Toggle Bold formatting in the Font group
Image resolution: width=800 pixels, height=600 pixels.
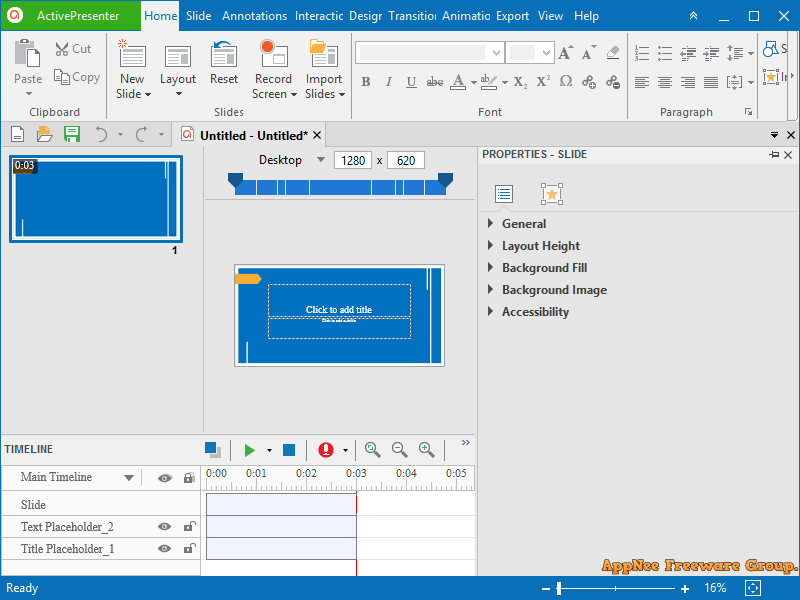click(365, 82)
